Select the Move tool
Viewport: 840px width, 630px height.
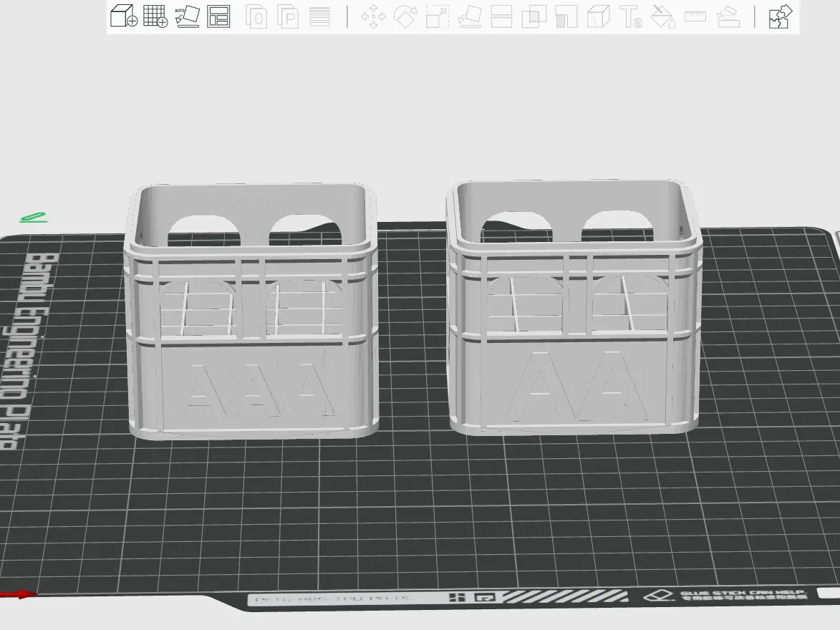pyautogui.click(x=374, y=18)
